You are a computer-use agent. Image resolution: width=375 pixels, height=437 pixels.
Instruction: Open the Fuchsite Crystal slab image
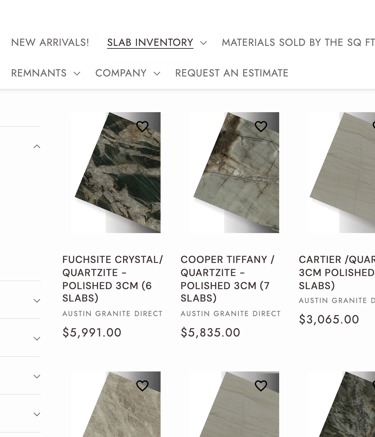pos(116,172)
